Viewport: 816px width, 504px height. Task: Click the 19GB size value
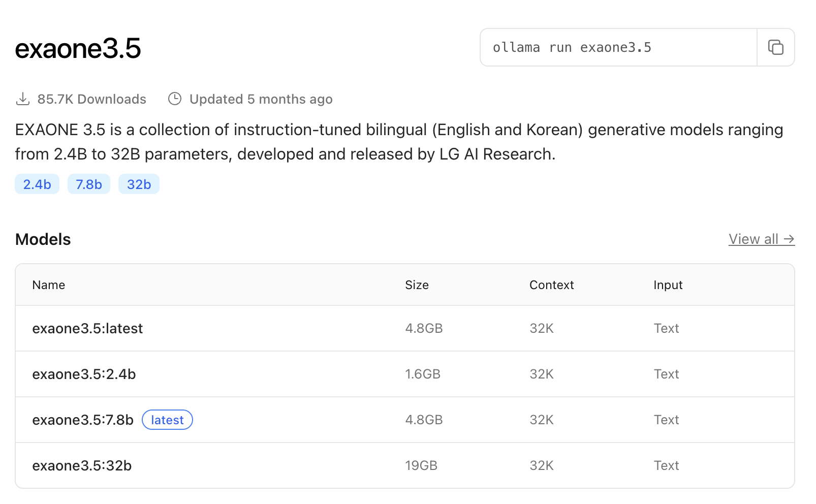tap(421, 466)
